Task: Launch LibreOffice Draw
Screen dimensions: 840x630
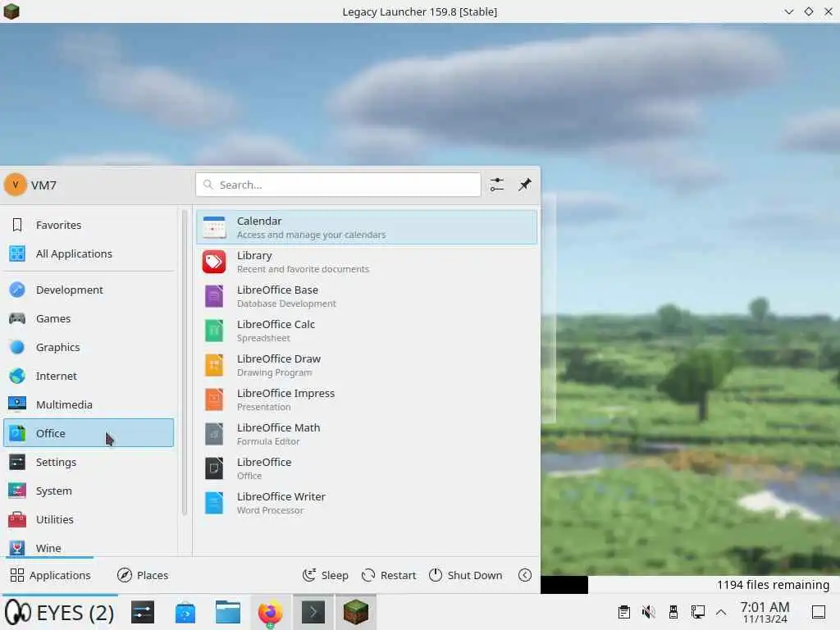Action: click(x=367, y=365)
